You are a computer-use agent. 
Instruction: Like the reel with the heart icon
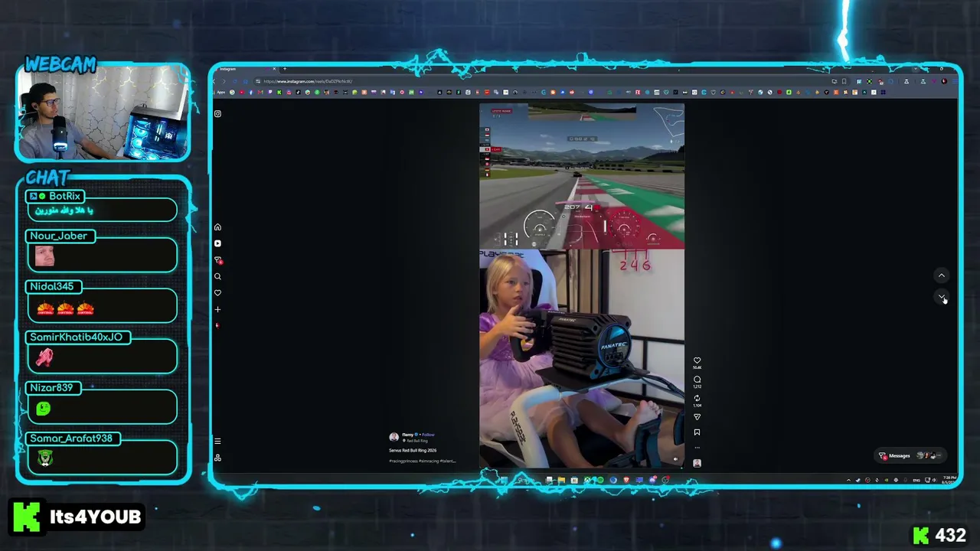697,360
